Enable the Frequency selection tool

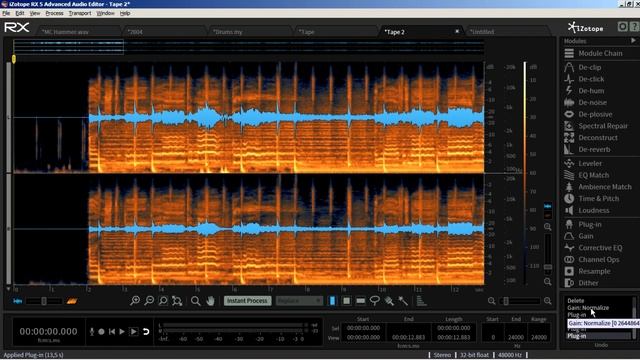(360, 301)
